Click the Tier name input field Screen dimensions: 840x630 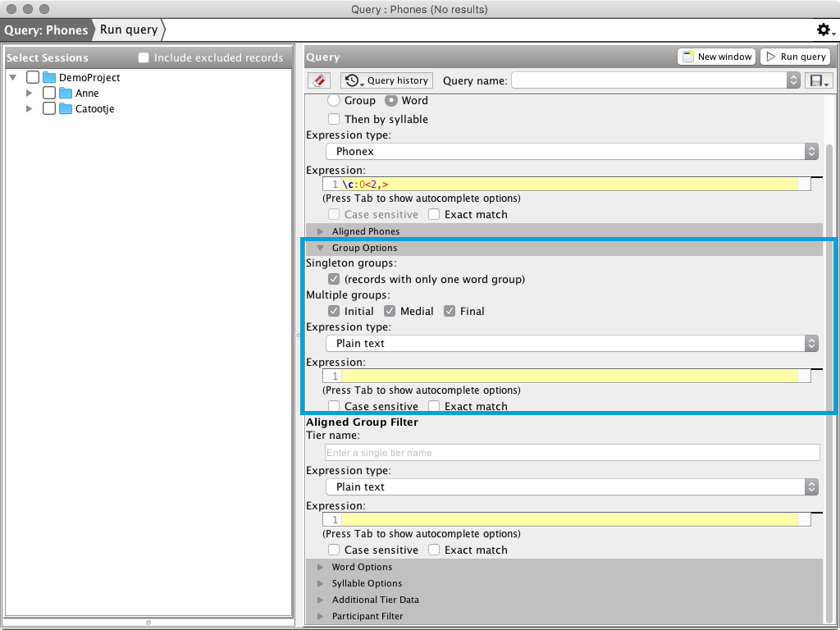[x=572, y=452]
